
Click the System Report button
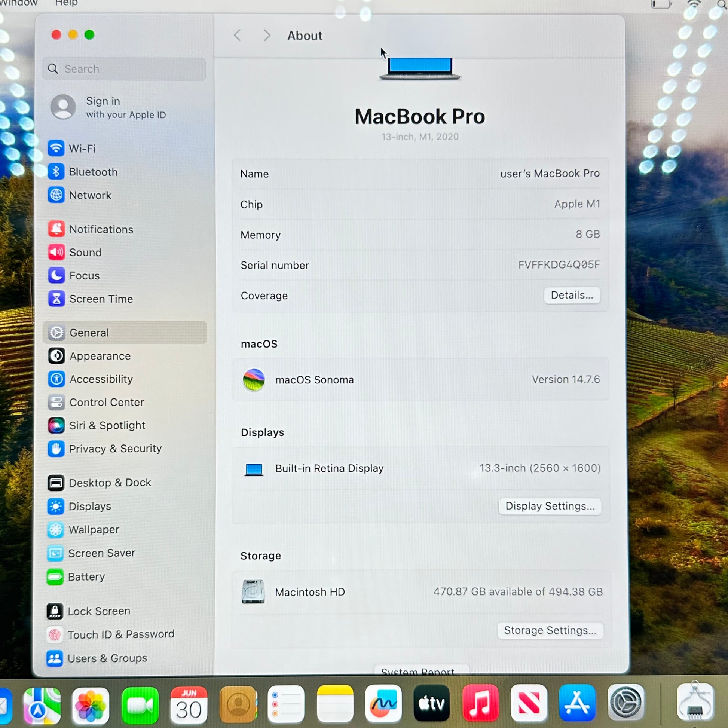(421, 671)
